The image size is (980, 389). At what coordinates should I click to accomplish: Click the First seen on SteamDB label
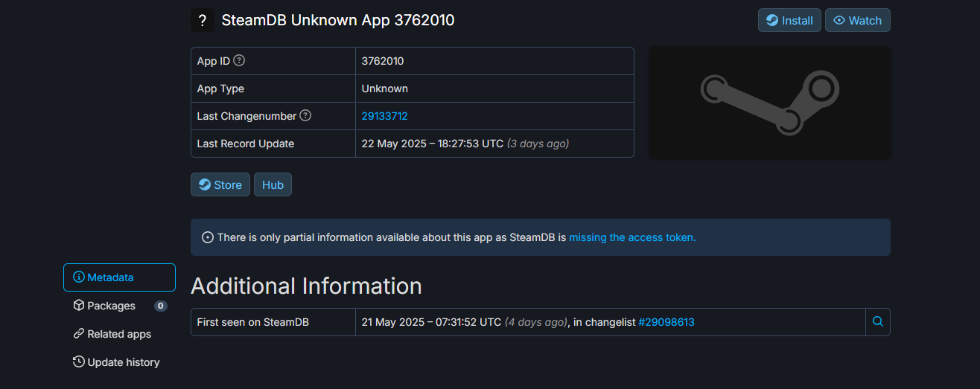click(x=252, y=322)
